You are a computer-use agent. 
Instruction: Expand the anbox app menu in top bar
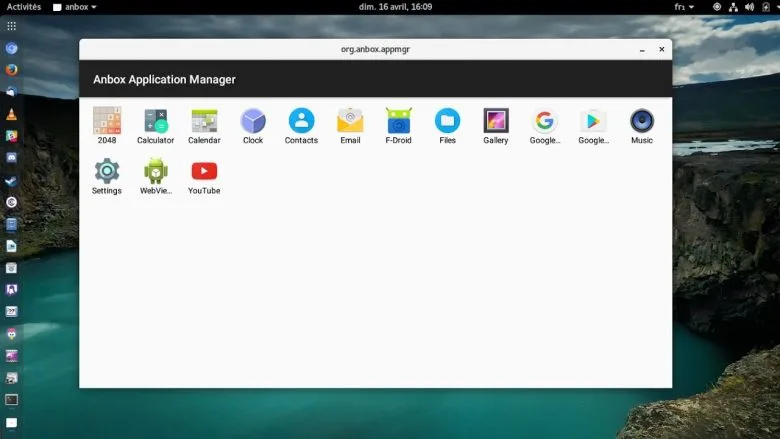75,7
